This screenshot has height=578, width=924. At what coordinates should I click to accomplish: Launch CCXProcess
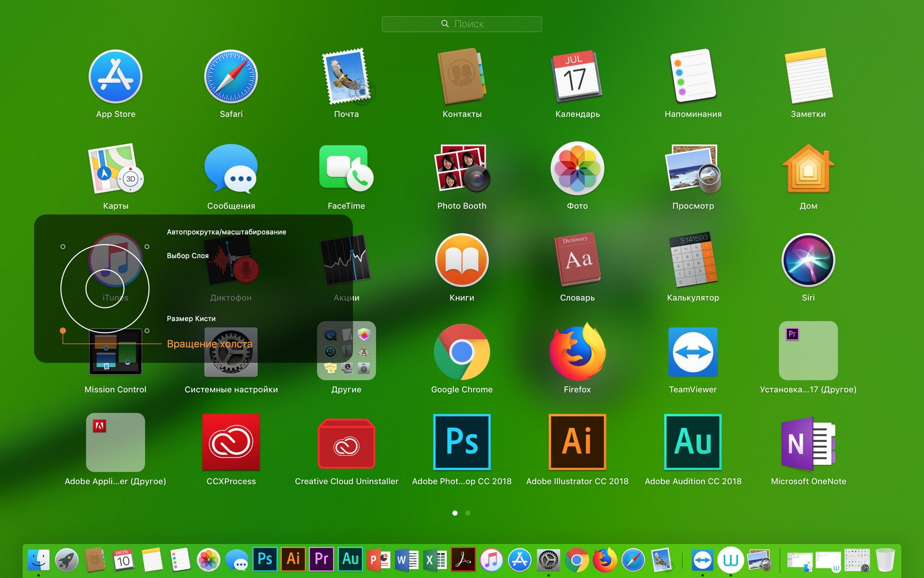[231, 442]
